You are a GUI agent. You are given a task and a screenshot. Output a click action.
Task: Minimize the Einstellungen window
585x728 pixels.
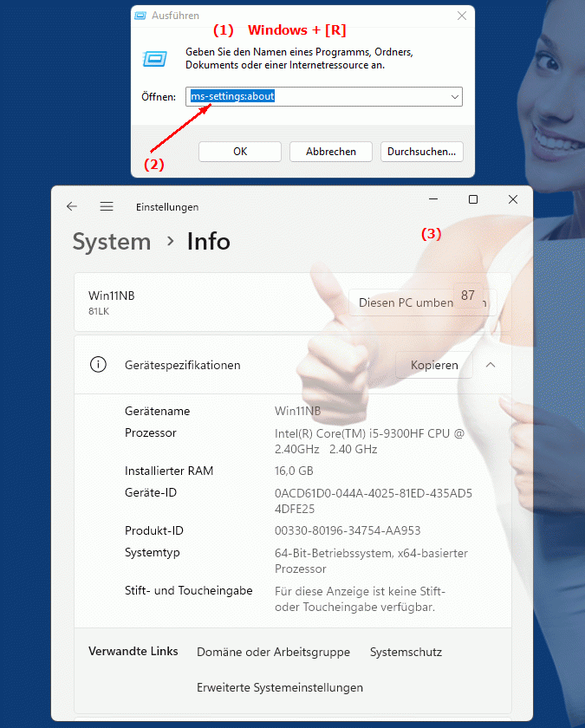[x=433, y=199]
